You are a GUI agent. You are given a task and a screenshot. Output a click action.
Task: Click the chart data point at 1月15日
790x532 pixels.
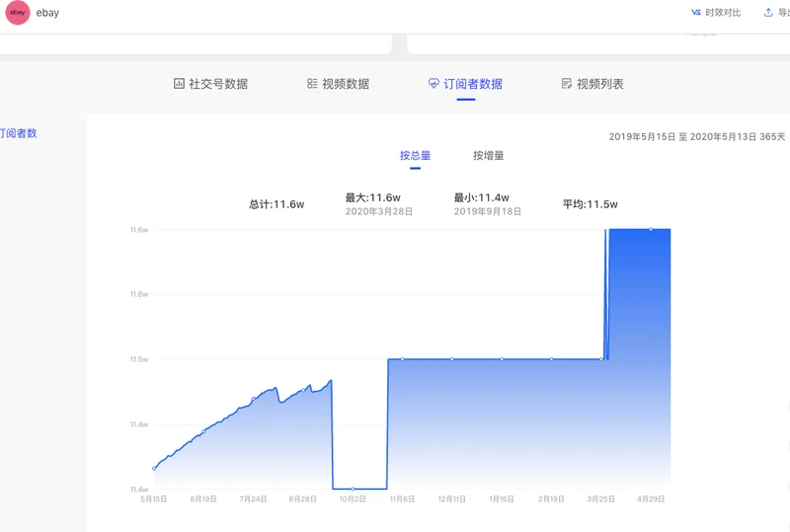pyautogui.click(x=502, y=359)
